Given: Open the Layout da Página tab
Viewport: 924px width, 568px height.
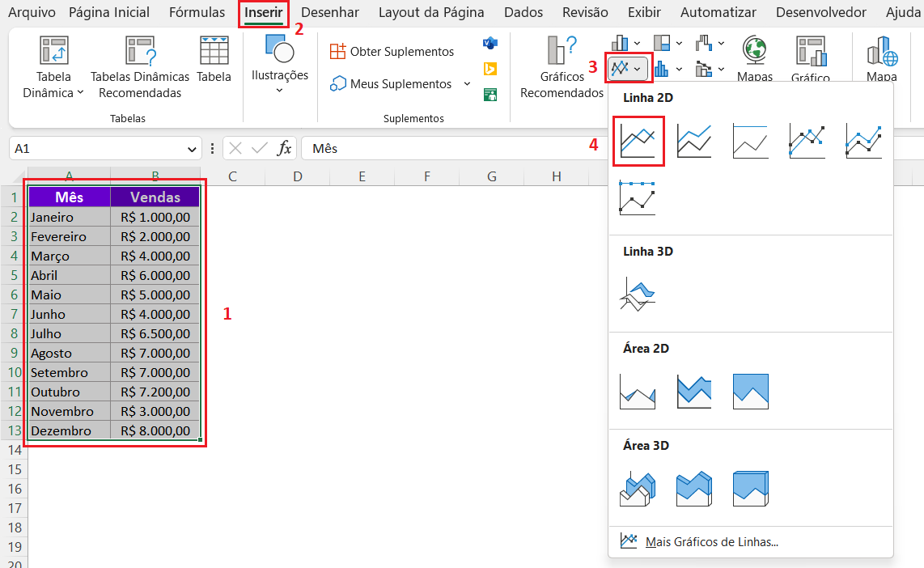Looking at the screenshot, I should coord(431,12).
